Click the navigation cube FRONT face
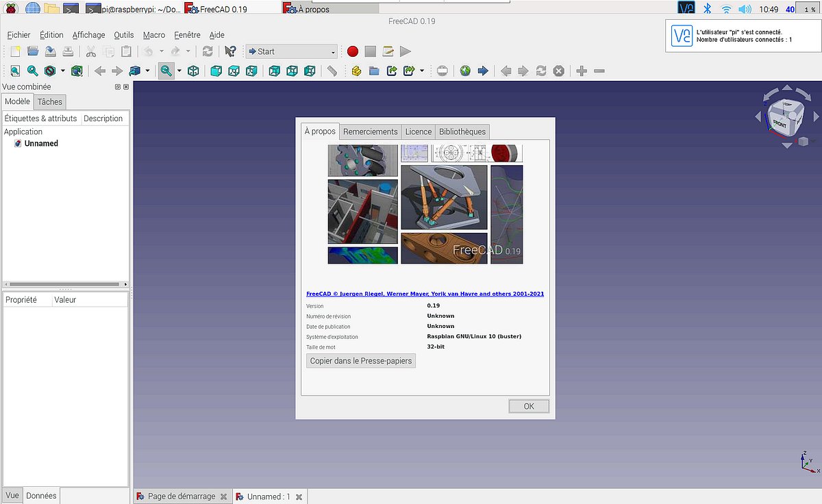 point(780,124)
